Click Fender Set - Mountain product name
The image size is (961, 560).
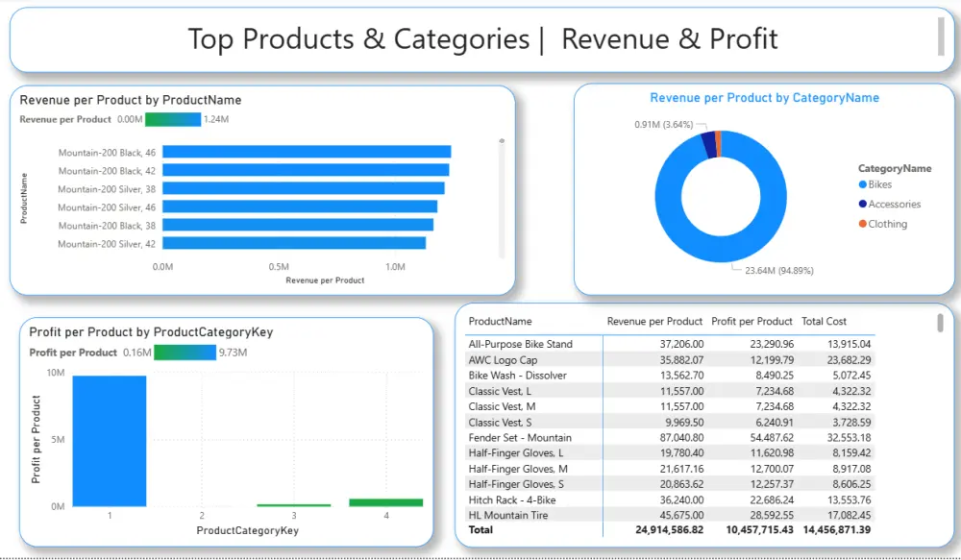pyautogui.click(x=520, y=437)
